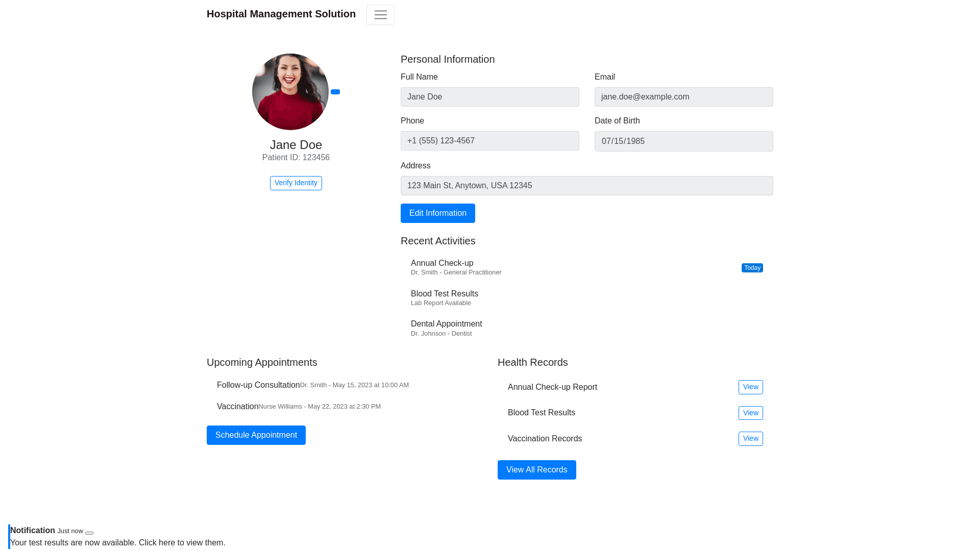Click Schedule Appointment button
This screenshot has height=551, width=980.
tap(256, 435)
